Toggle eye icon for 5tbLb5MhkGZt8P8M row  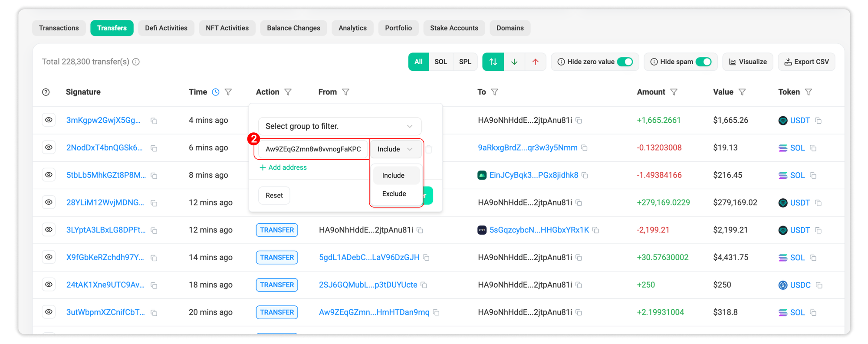tap(49, 175)
